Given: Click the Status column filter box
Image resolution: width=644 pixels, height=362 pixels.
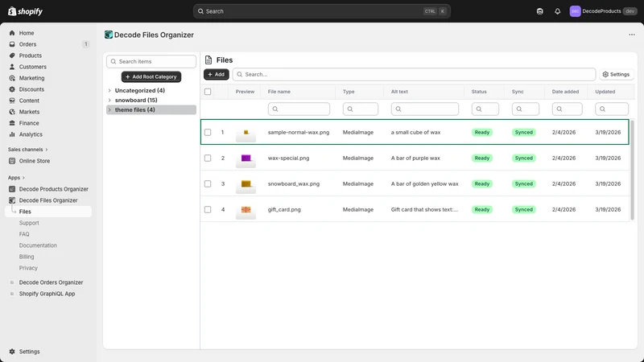Looking at the screenshot, I should (x=485, y=109).
